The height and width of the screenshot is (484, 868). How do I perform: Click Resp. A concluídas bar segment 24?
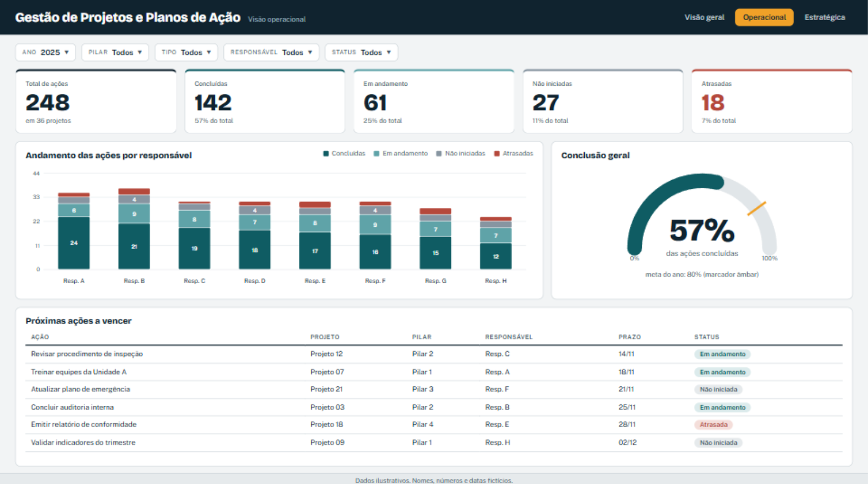(x=74, y=243)
